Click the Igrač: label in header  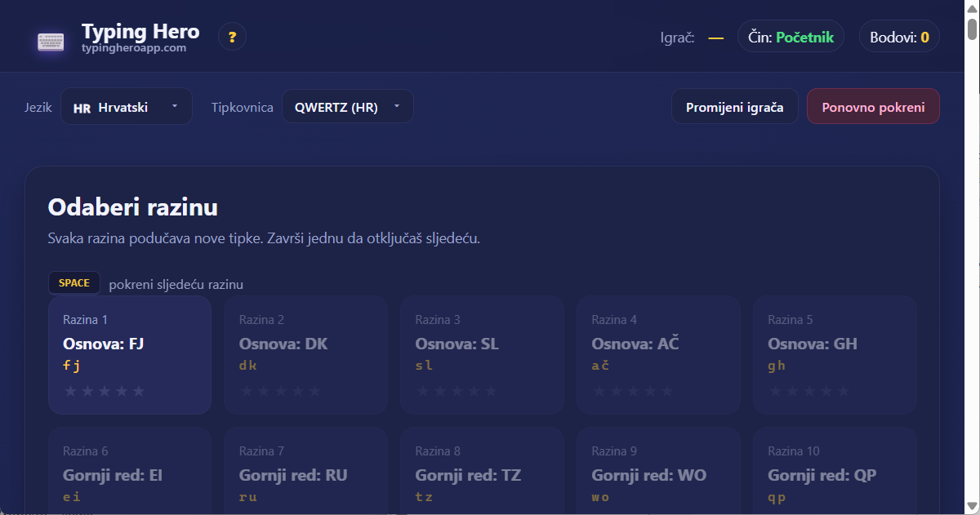(x=677, y=38)
